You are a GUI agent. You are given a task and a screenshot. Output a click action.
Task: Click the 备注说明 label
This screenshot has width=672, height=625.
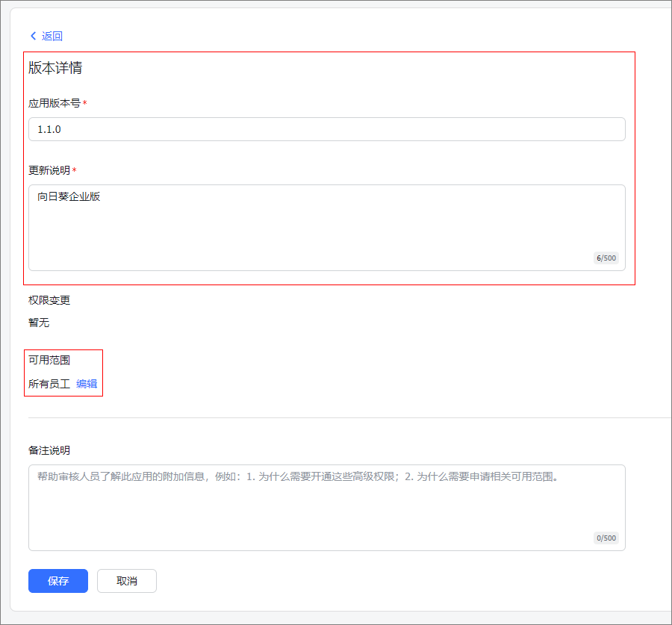click(49, 450)
